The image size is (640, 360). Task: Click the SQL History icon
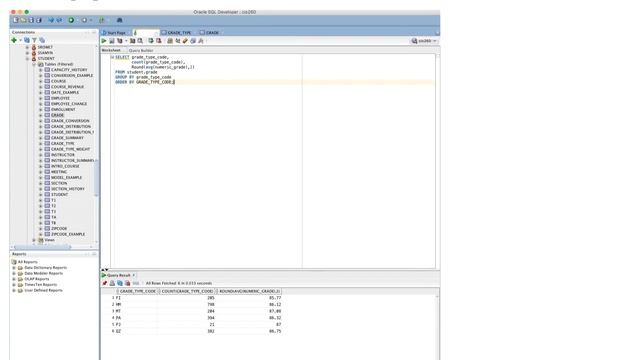point(193,41)
